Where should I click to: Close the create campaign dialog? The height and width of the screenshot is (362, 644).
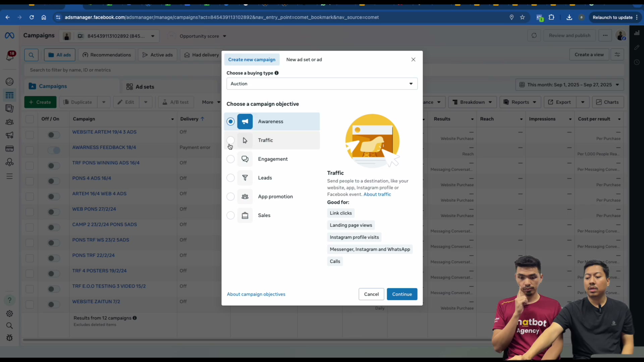tap(413, 60)
